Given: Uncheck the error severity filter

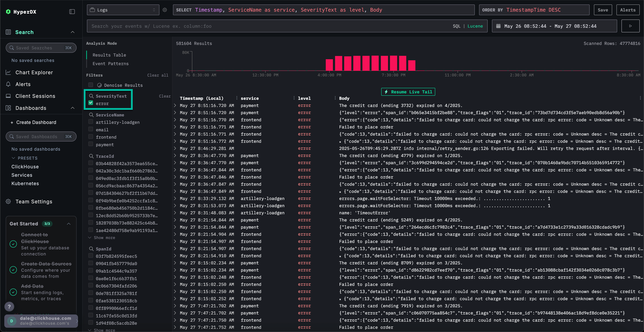Looking at the screenshot, I should pyautogui.click(x=91, y=103).
